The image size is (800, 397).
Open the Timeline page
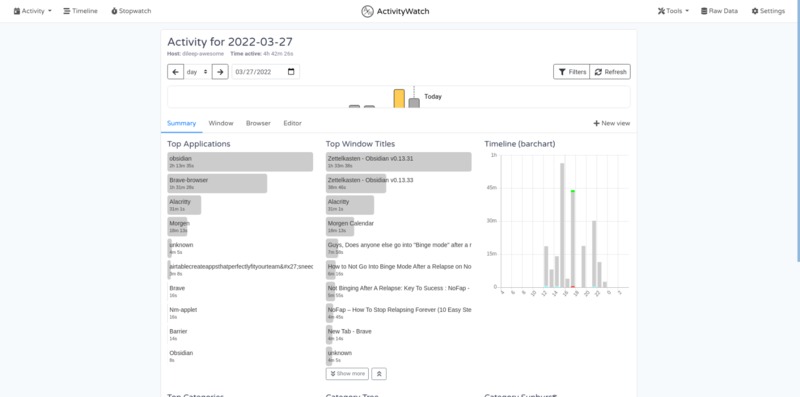click(x=80, y=11)
